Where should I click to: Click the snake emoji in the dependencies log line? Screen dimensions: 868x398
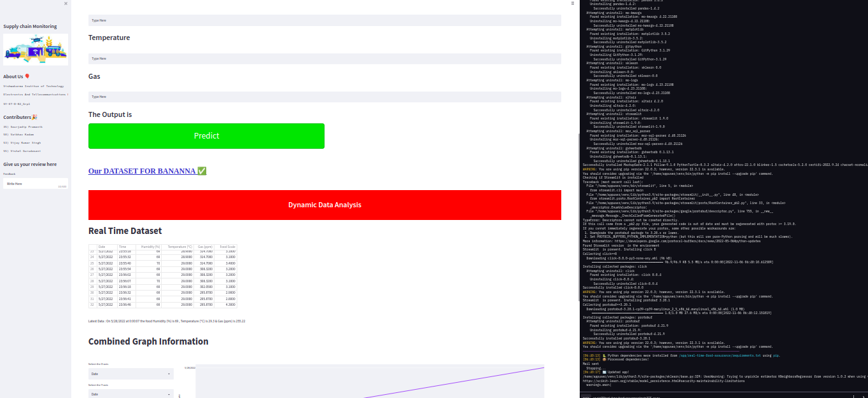pos(604,355)
